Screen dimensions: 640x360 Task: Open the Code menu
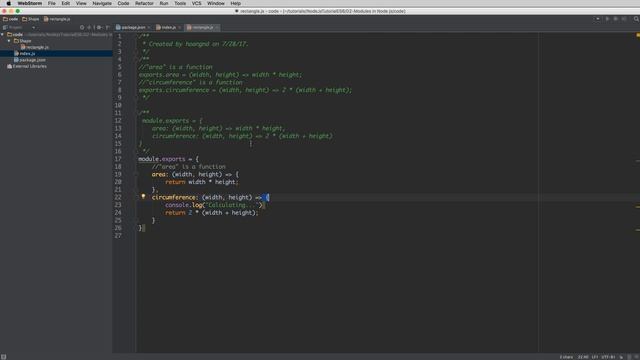(x=123, y=3)
